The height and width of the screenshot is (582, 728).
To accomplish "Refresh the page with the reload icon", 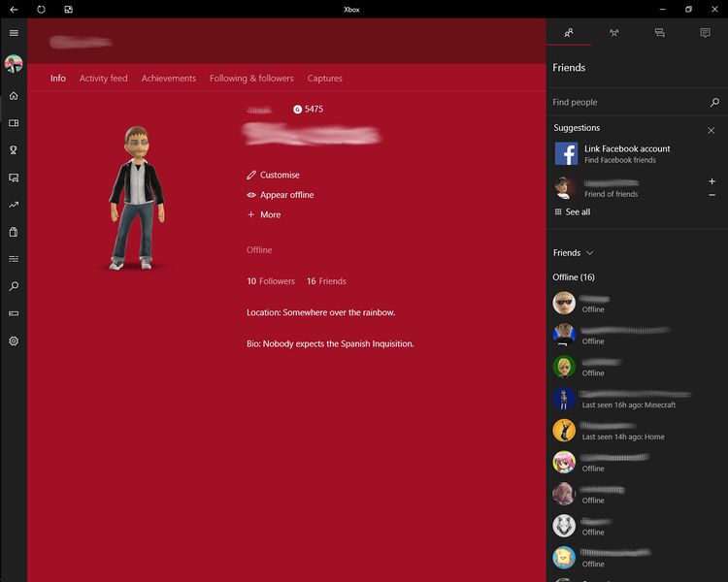I will click(41, 10).
